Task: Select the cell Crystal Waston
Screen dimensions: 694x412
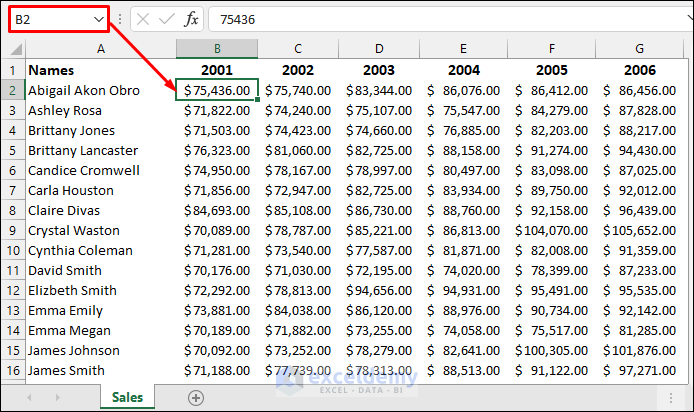Action: 101,231
